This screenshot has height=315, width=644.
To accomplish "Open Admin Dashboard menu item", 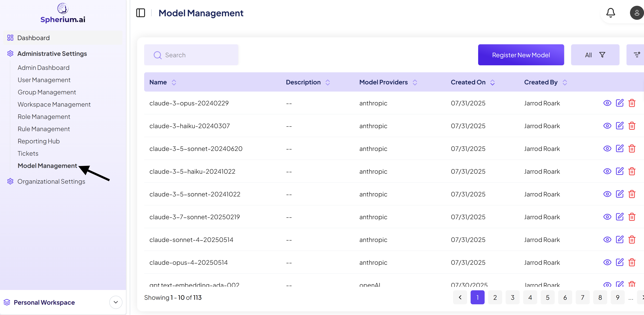I will coord(43,68).
